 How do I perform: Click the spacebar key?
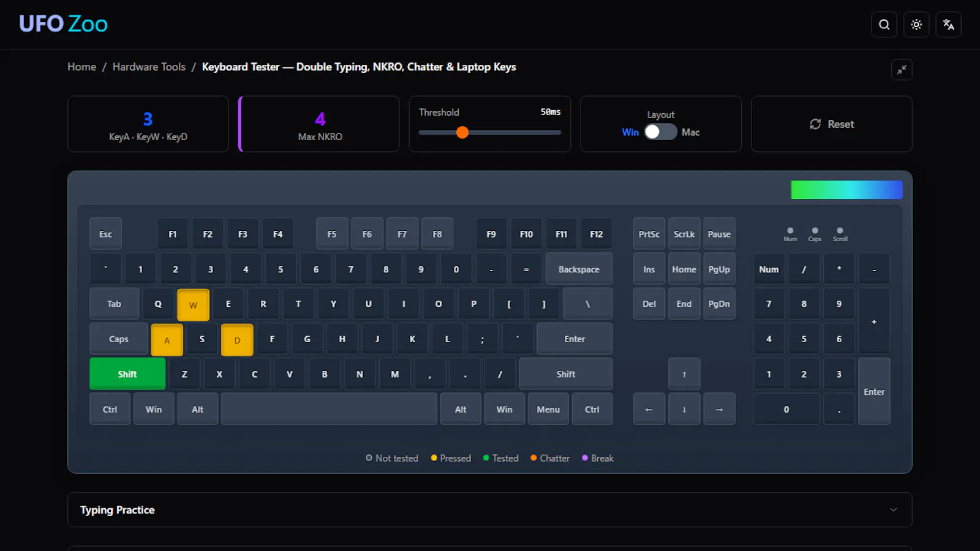pos(329,409)
